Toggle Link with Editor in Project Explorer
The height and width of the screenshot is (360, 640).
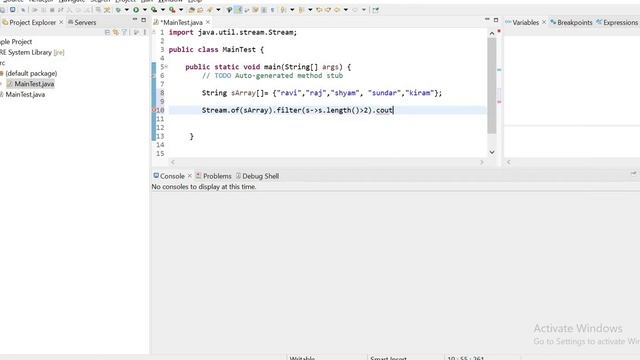tap(116, 32)
